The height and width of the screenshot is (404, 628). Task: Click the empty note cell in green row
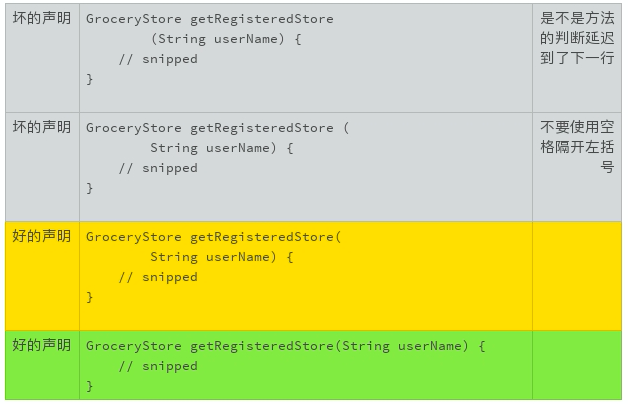pos(577,365)
